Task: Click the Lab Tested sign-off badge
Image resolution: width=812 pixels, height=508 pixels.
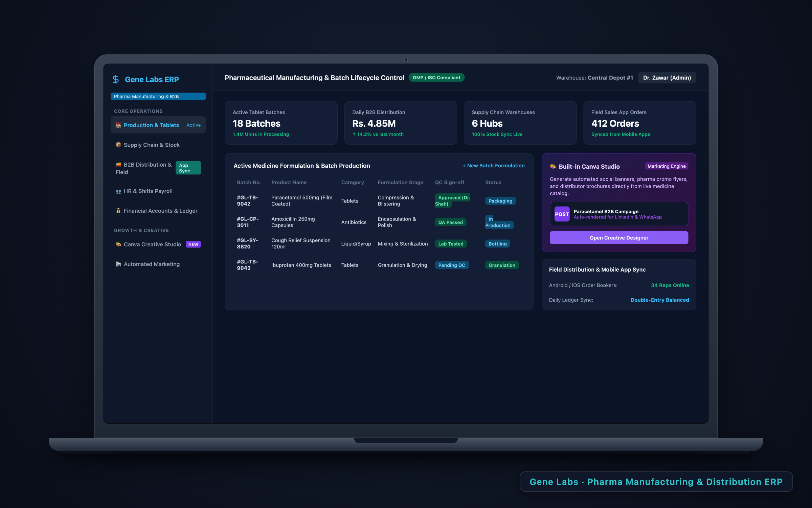Action: 451,244
